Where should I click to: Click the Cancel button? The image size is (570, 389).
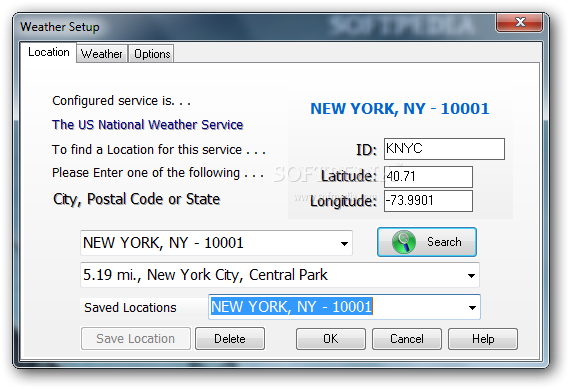[x=407, y=339]
